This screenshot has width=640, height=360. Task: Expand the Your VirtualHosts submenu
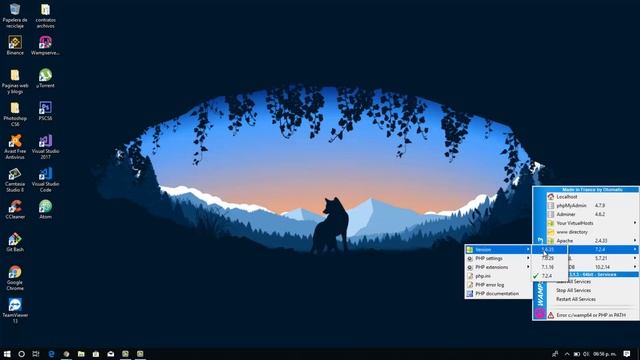pos(592,223)
